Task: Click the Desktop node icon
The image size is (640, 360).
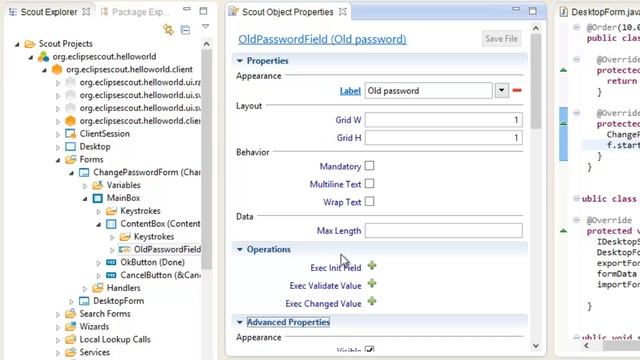Action: pyautogui.click(x=71, y=147)
